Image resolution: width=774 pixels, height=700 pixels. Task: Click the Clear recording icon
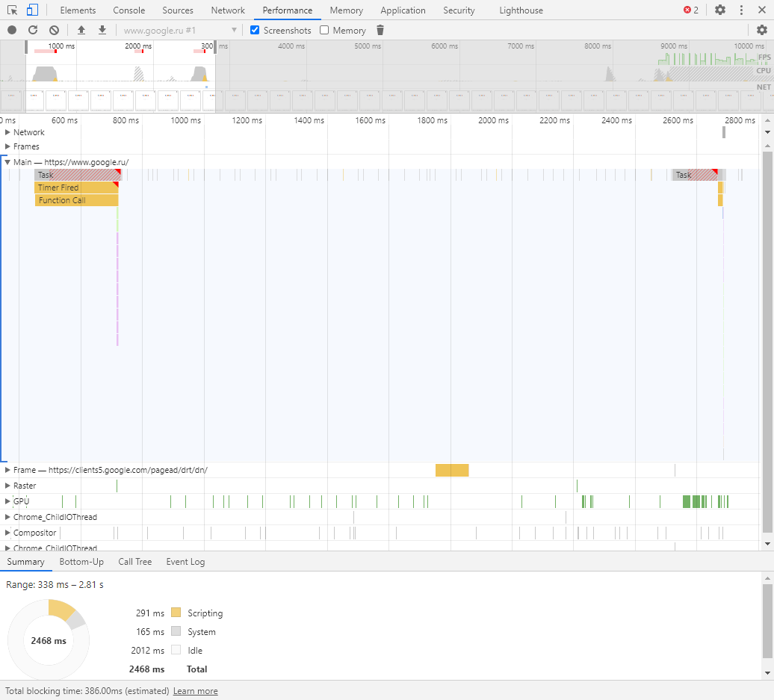tap(54, 30)
